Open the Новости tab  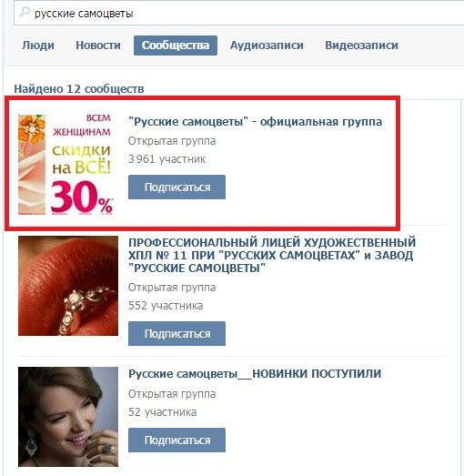pos(98,46)
